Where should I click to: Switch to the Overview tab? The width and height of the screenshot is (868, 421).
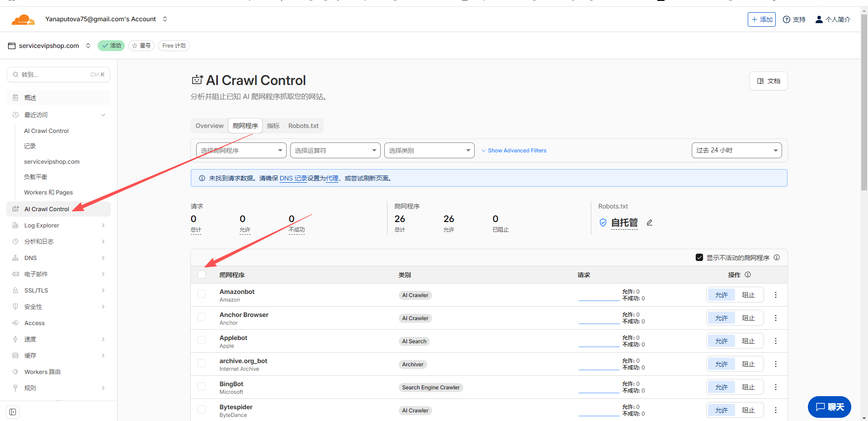pos(209,126)
